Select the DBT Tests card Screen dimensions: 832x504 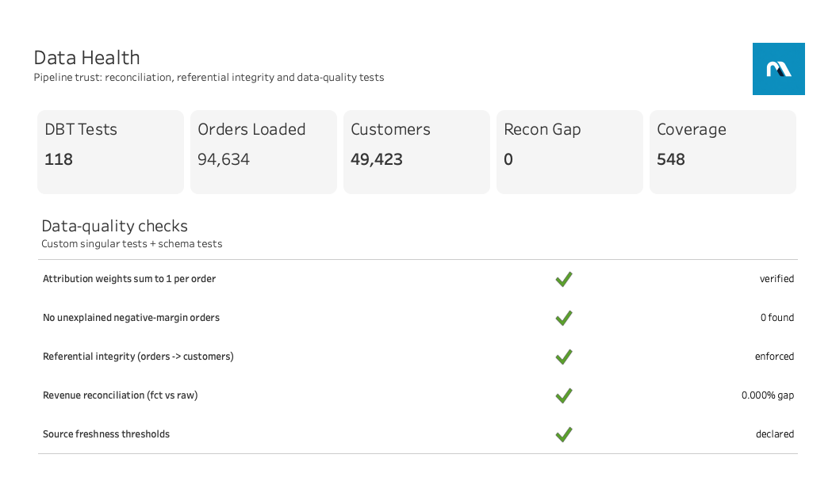(x=110, y=152)
